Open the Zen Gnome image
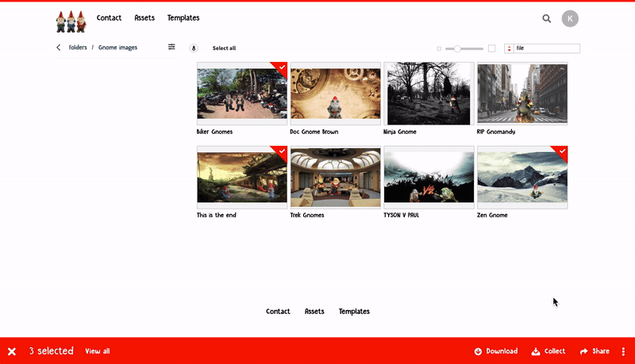 point(522,178)
